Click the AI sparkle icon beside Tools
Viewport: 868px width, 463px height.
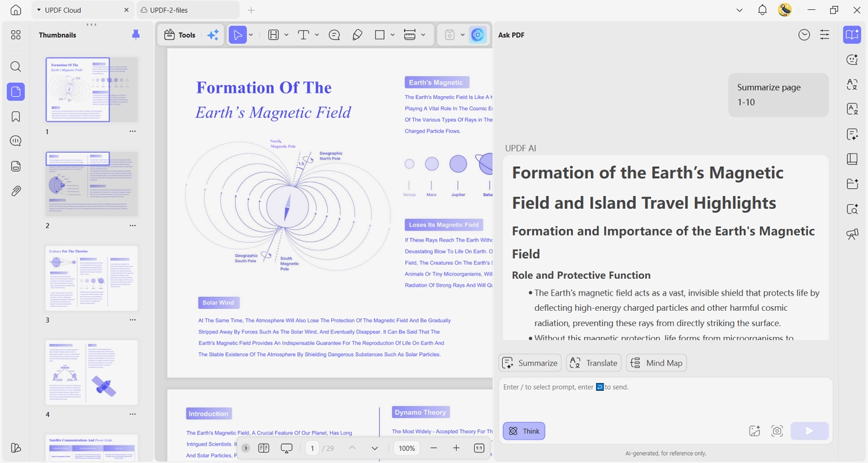point(213,35)
